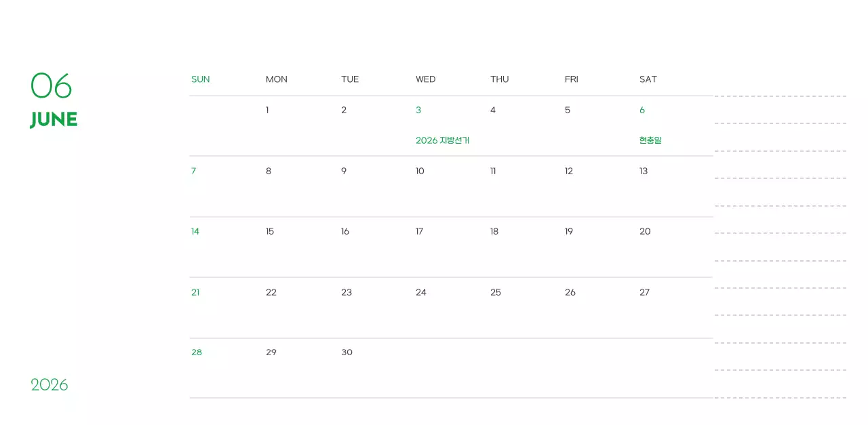Image resolution: width=868 pixels, height=425 pixels.
Task: Select the 2026 지방선거 event label
Action: point(442,140)
